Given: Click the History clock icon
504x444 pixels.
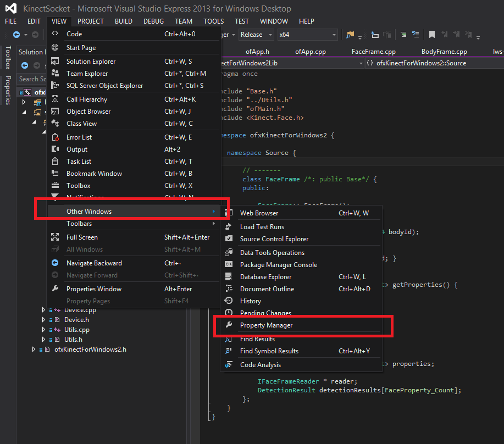Looking at the screenshot, I should [x=229, y=301].
